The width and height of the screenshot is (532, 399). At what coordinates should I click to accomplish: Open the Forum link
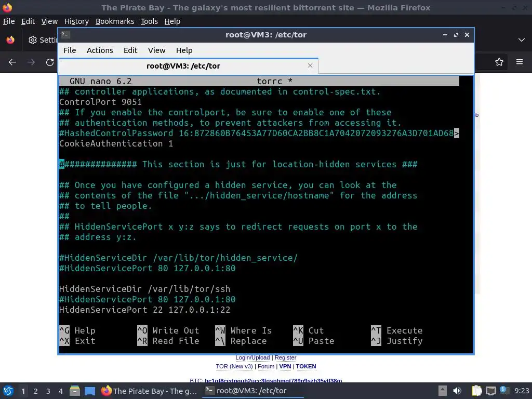(x=266, y=366)
